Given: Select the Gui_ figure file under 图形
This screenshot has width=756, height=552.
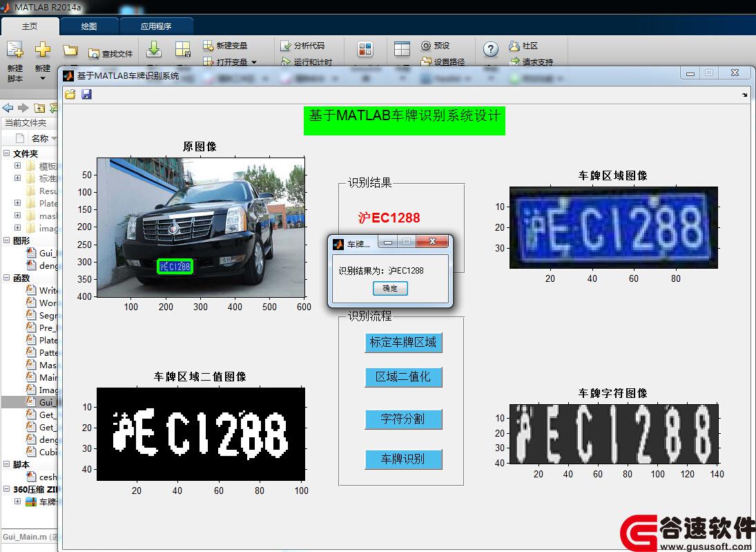Looking at the screenshot, I should (x=42, y=253).
